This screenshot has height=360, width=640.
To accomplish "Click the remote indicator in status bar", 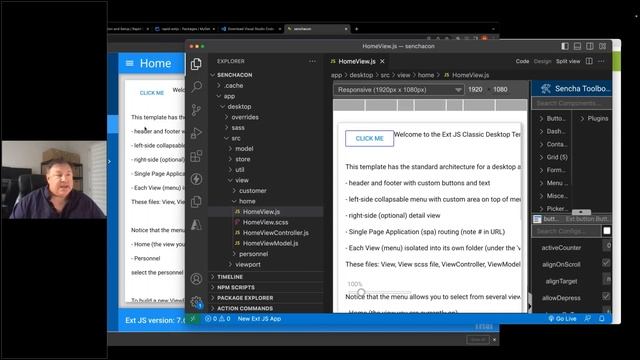I will tap(193, 318).
